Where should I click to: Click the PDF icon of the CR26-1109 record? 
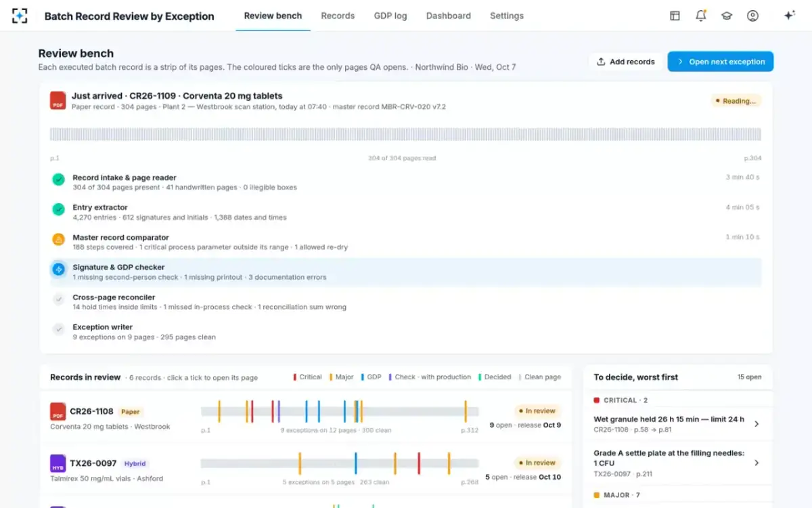pyautogui.click(x=58, y=101)
